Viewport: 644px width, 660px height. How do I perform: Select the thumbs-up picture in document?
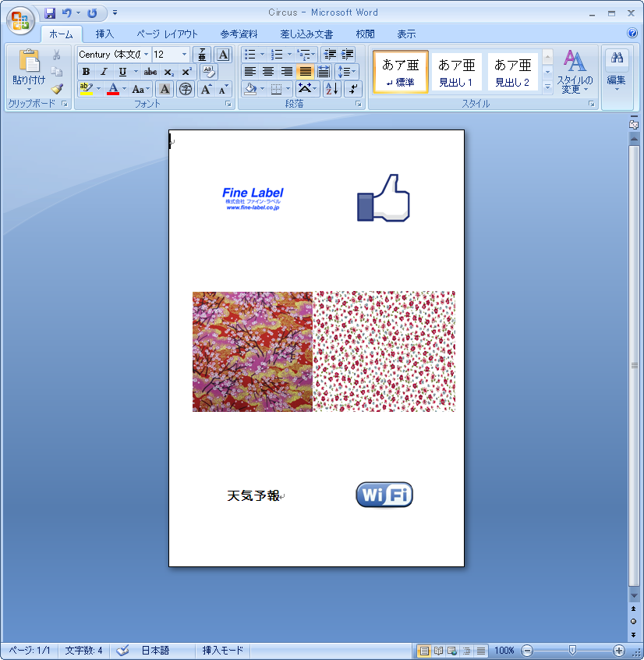(383, 197)
